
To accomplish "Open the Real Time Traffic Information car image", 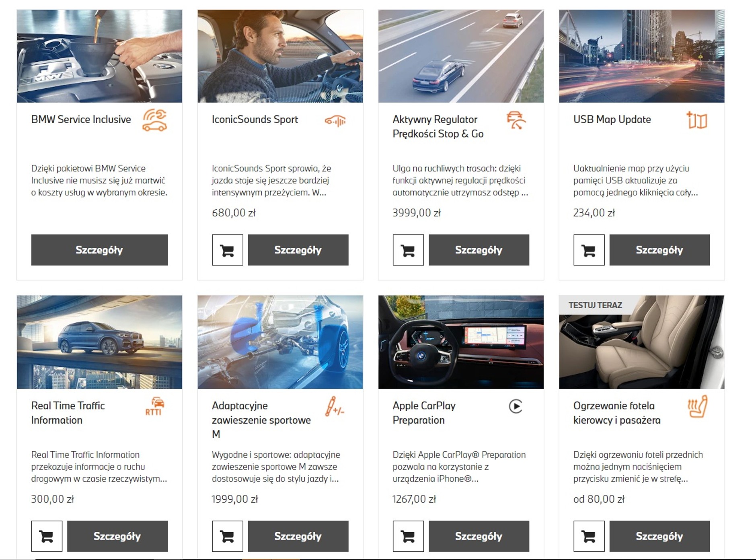I will point(99,342).
